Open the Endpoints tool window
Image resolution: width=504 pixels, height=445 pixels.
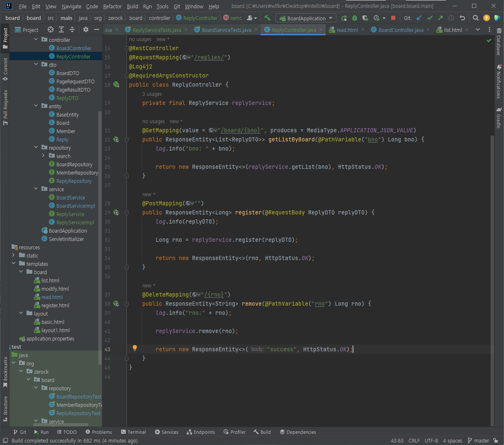(201, 432)
